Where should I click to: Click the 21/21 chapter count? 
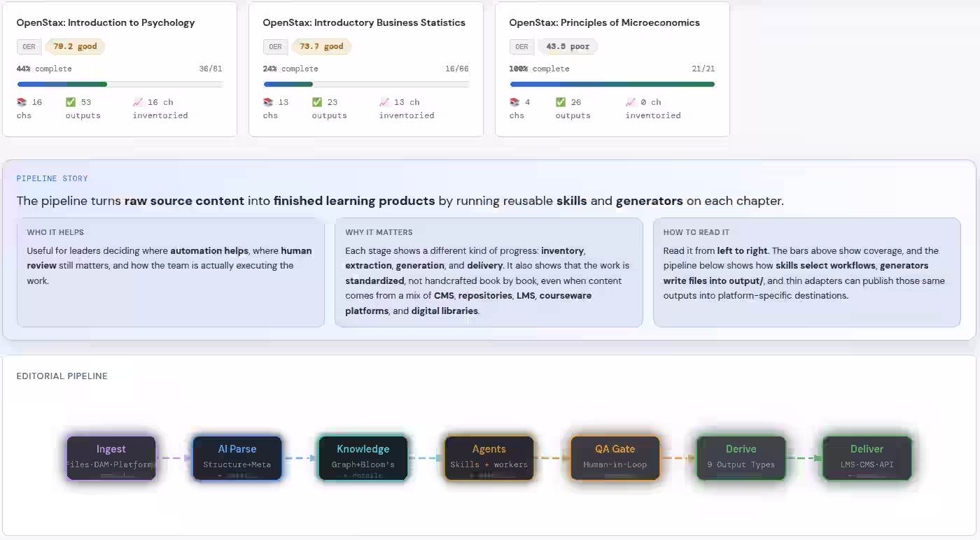coord(703,69)
